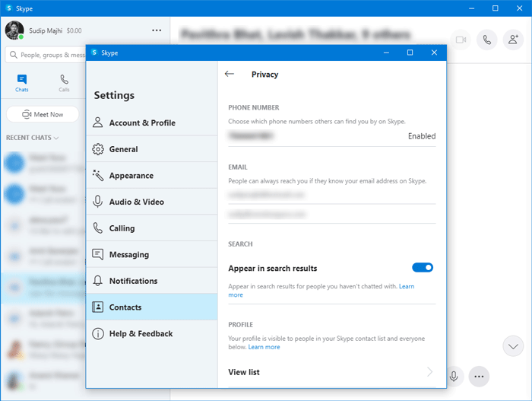This screenshot has height=401, width=532.
Task: Open Learn more link in Profile section
Action: (264, 347)
